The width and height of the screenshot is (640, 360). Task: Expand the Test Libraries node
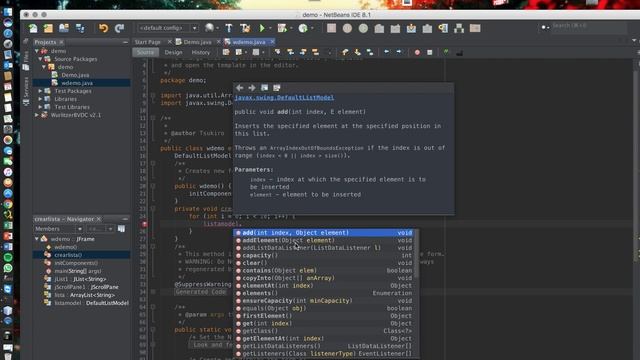tap(40, 107)
